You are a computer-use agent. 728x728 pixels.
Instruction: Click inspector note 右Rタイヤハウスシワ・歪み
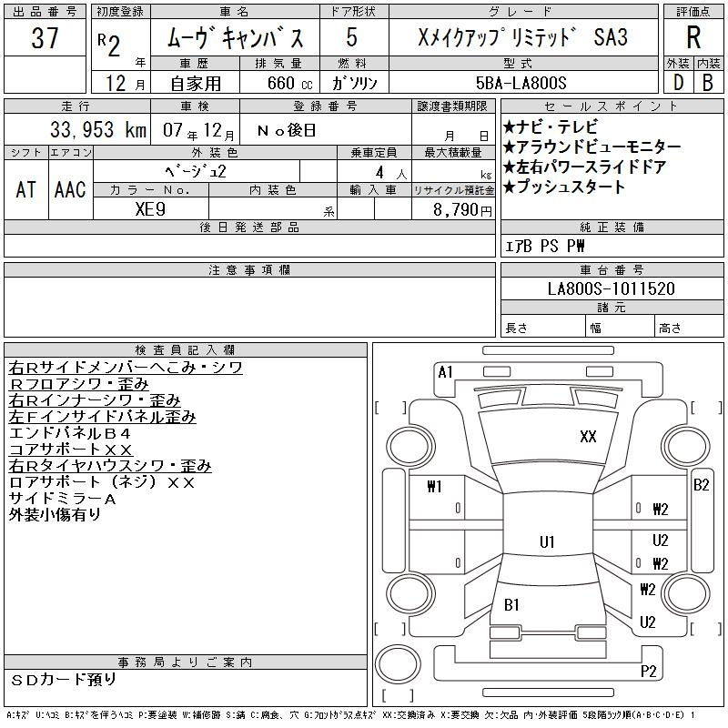[110, 466]
